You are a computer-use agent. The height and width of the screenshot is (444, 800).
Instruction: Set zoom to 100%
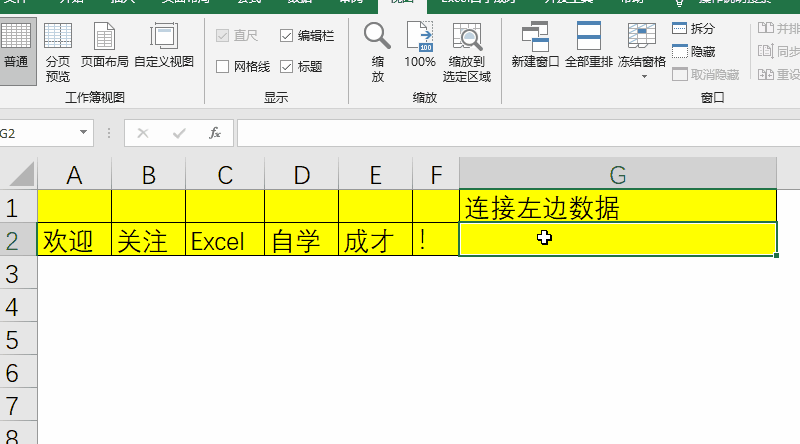pos(420,46)
